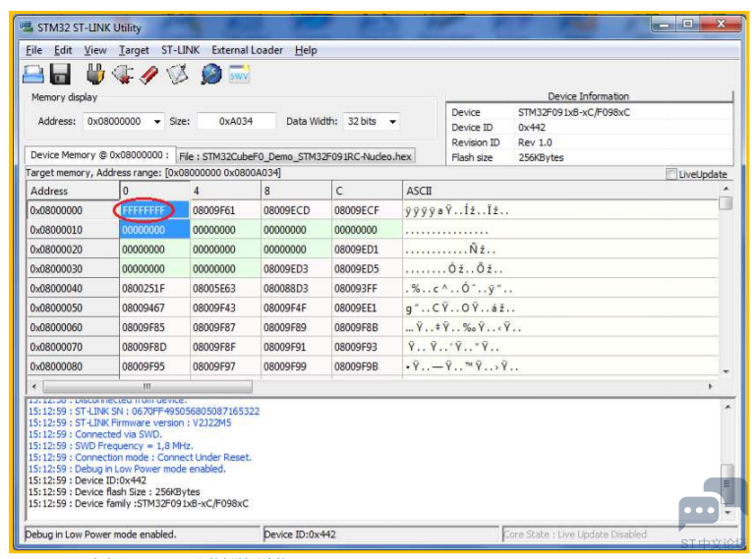Select cell 08009F9B in row 0x08000080
Image resolution: width=756 pixels, height=559 pixels.
(367, 366)
